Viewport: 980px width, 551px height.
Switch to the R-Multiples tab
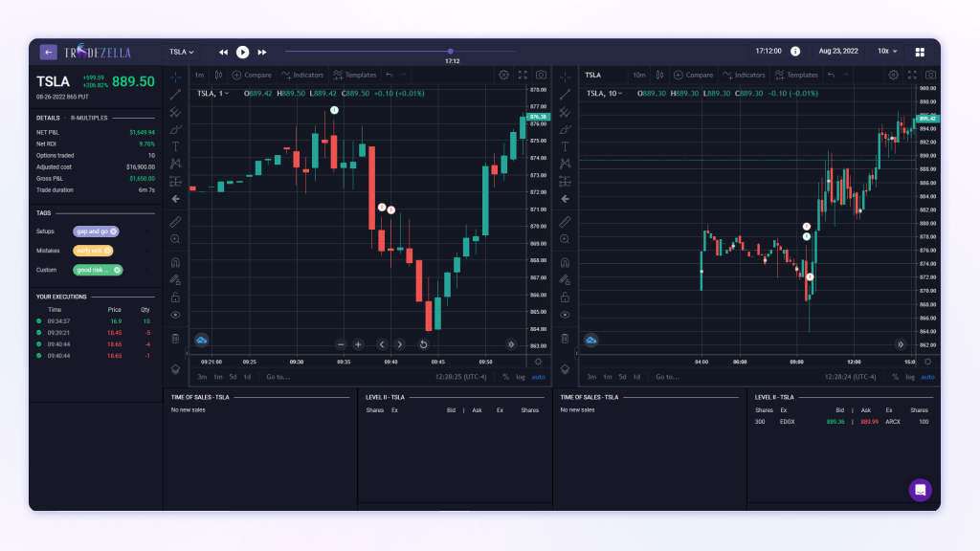click(x=89, y=117)
